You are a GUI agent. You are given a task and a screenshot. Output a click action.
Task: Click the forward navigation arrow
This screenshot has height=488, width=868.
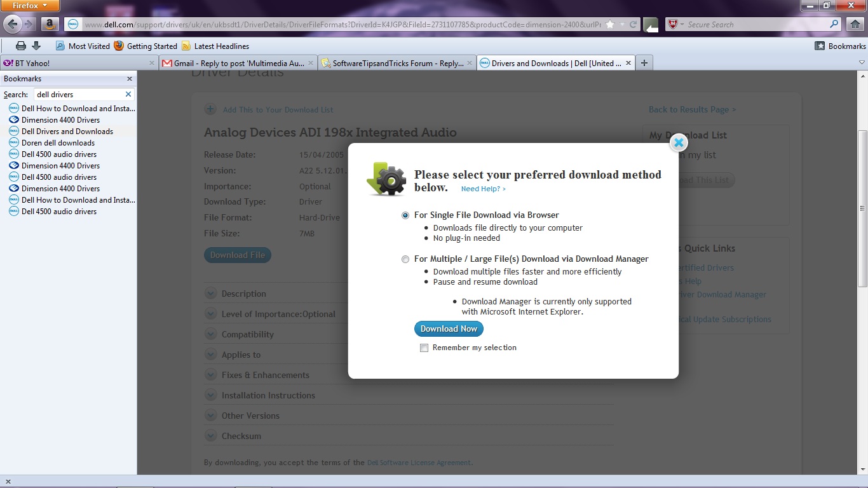point(29,24)
